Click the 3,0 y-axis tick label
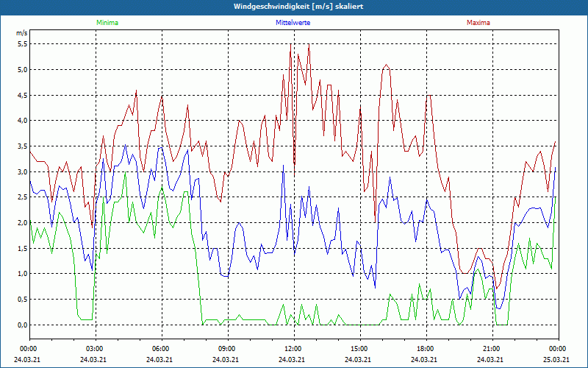Screen dimensions: 588x368 point(21,171)
